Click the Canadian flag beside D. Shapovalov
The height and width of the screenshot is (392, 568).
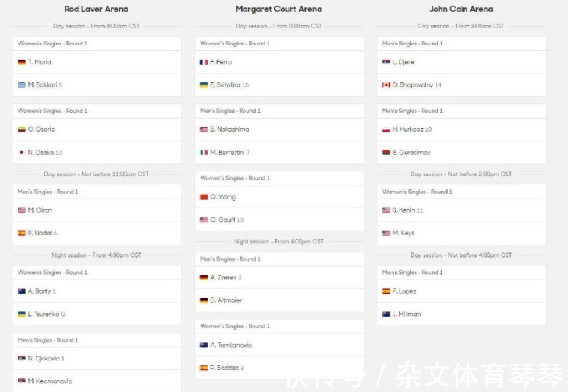coord(386,85)
